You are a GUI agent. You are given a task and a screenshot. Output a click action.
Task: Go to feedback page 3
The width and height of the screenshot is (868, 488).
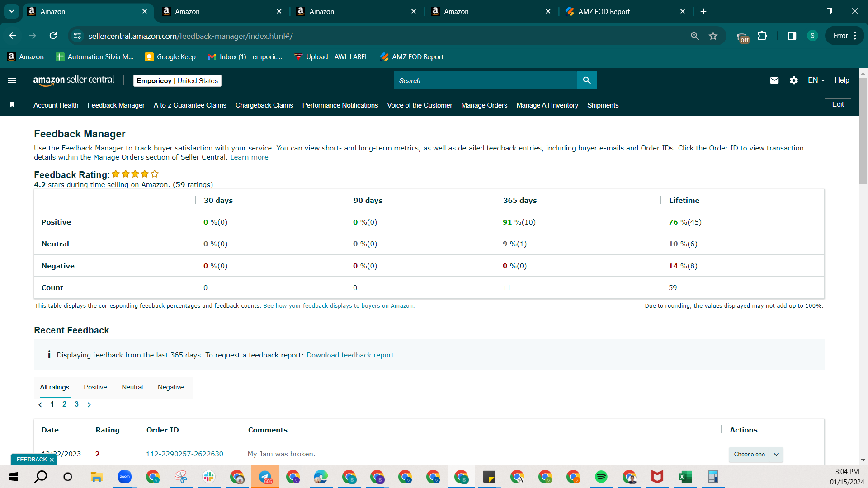(x=76, y=404)
